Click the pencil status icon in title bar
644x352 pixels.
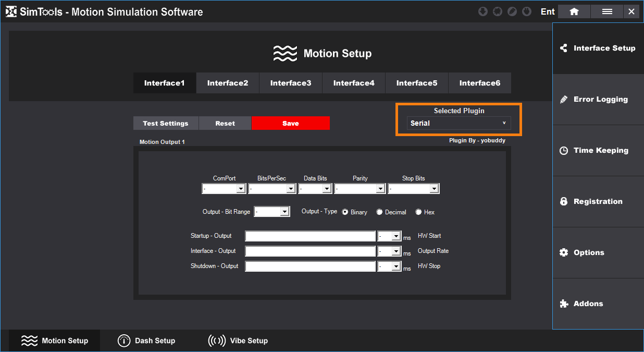(x=512, y=11)
